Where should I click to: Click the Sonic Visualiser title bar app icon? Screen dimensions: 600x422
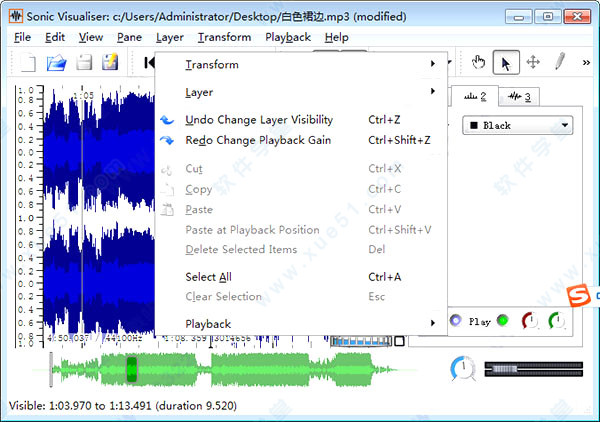pyautogui.click(x=16, y=16)
